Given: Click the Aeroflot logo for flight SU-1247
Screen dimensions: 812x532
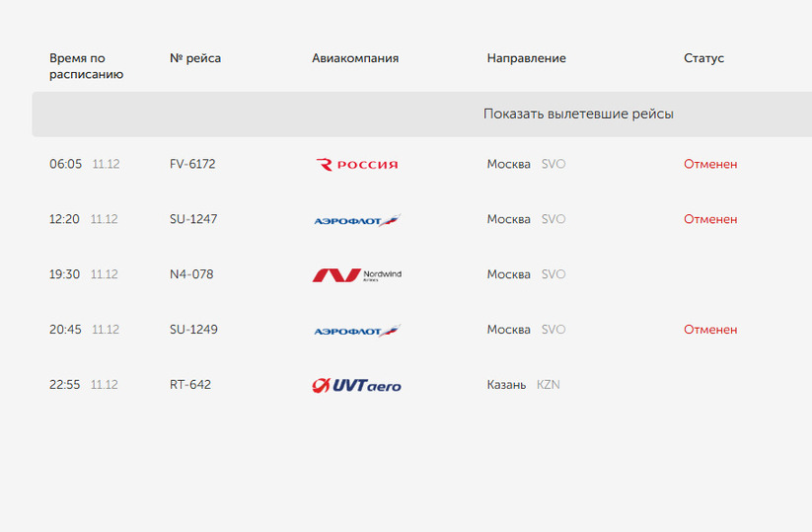Looking at the screenshot, I should click(x=356, y=220).
